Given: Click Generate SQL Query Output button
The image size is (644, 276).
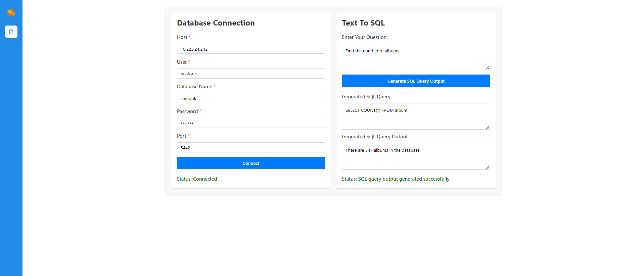Looking at the screenshot, I should click(416, 81).
